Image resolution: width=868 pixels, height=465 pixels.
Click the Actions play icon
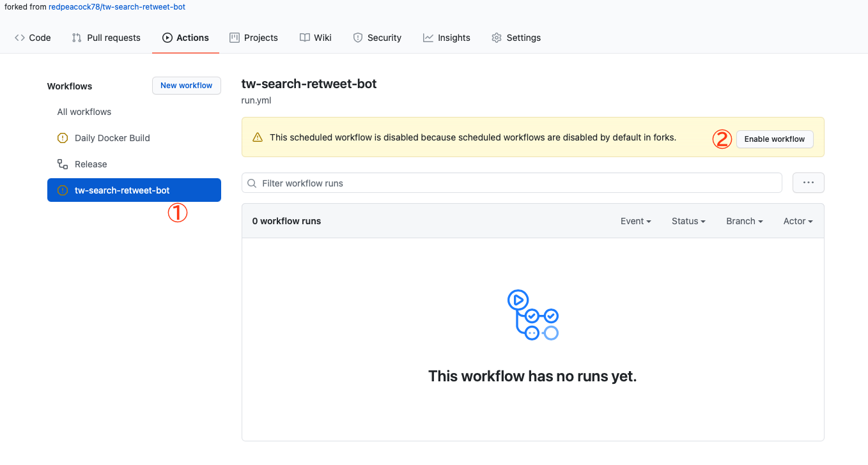tap(167, 38)
